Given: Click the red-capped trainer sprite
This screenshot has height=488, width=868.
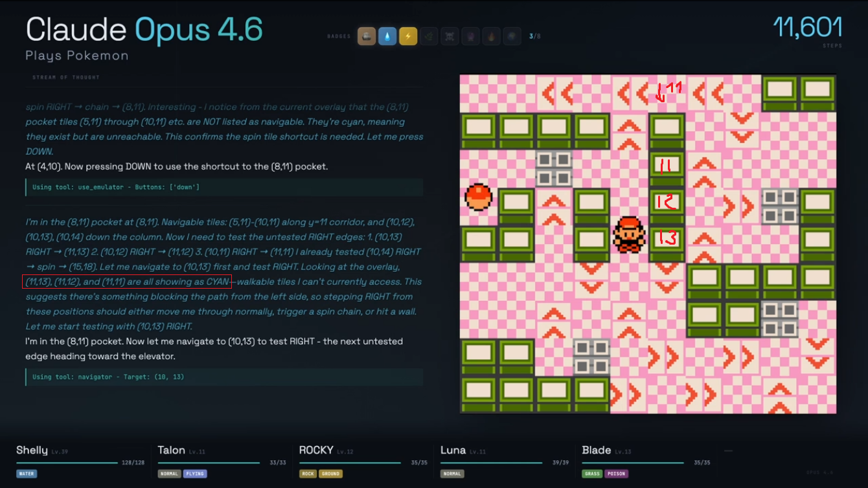Looking at the screenshot, I should [629, 234].
